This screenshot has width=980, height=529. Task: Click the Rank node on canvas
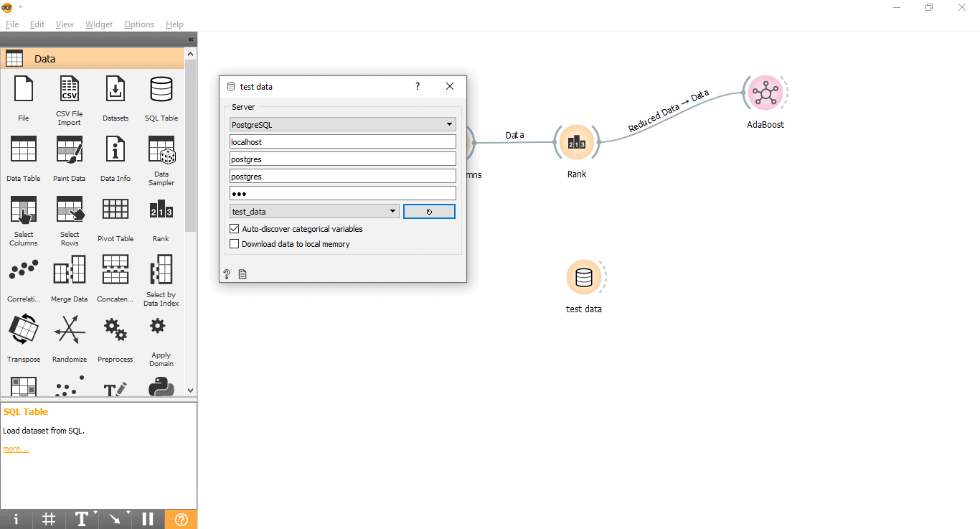[577, 143]
